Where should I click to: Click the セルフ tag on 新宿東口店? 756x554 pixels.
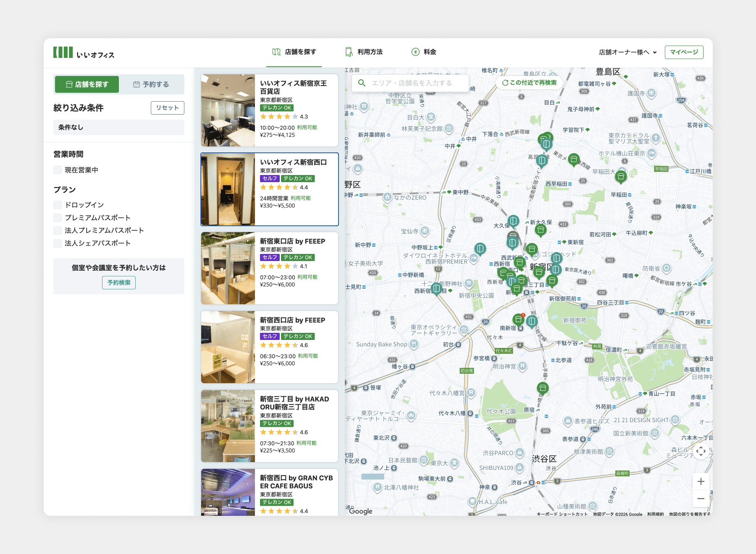270,257
